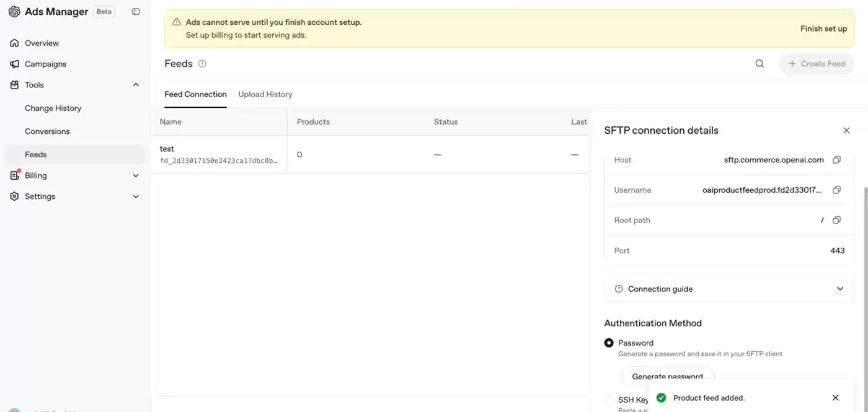This screenshot has width=868, height=412.
Task: Open the Feeds help question-mark icon
Action: [202, 64]
